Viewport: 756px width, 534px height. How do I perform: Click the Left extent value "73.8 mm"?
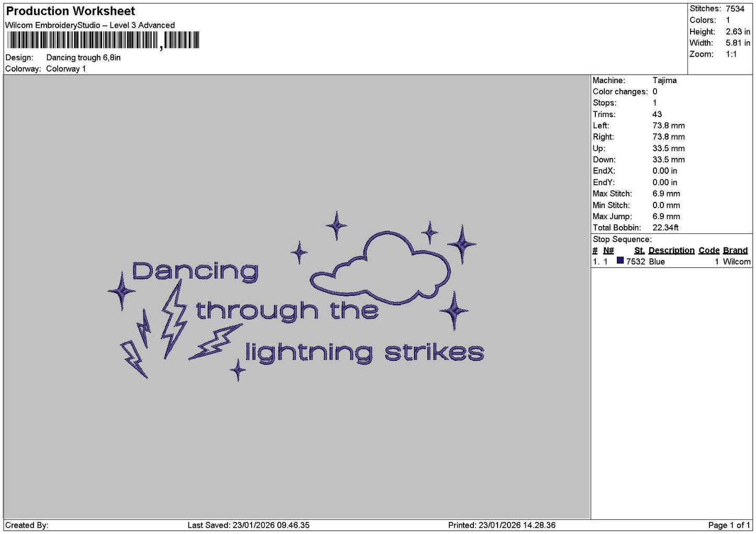[x=669, y=126]
